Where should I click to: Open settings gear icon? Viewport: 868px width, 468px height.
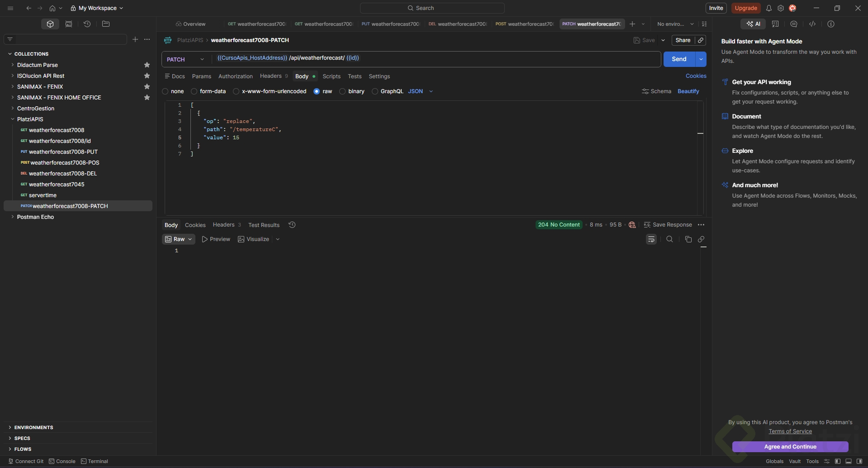click(x=781, y=8)
